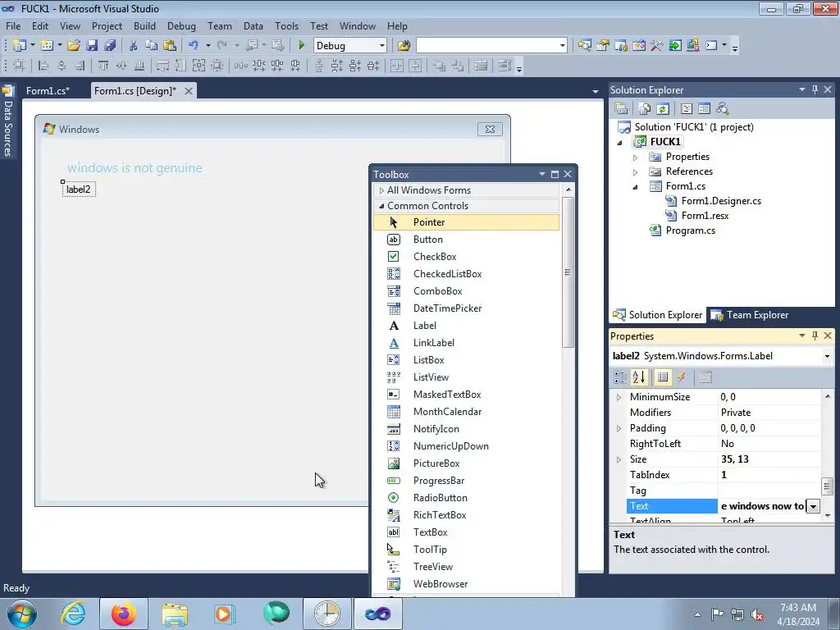Select Program.cs in Solution Explorer

point(690,231)
